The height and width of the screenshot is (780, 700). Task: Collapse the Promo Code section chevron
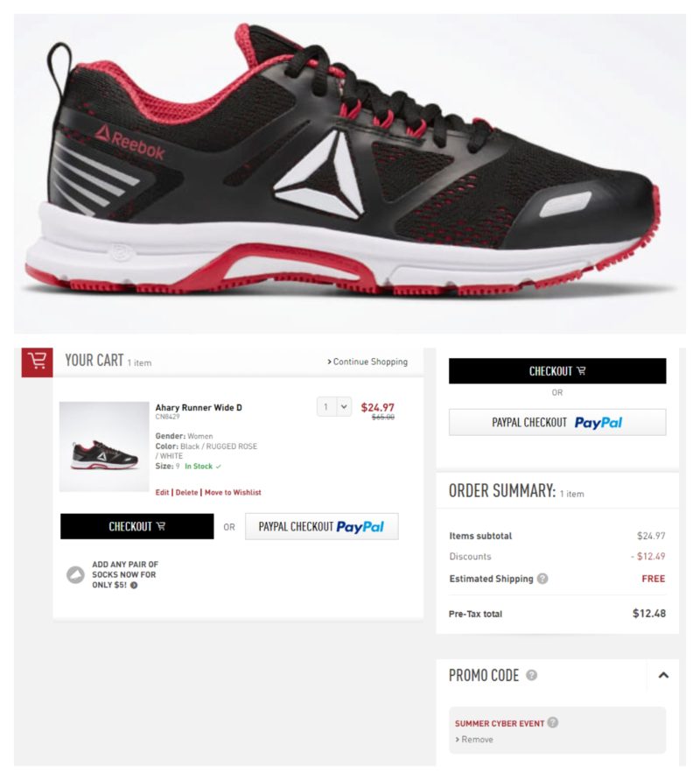coord(663,675)
